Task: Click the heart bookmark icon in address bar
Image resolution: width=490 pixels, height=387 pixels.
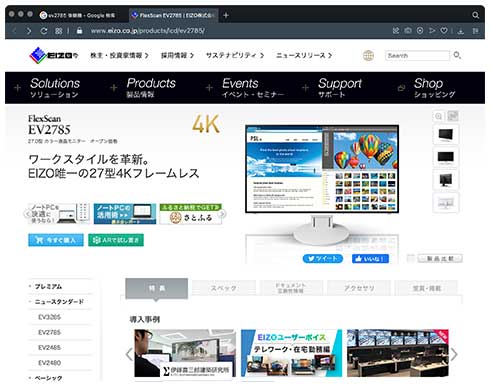Action: click(x=444, y=31)
